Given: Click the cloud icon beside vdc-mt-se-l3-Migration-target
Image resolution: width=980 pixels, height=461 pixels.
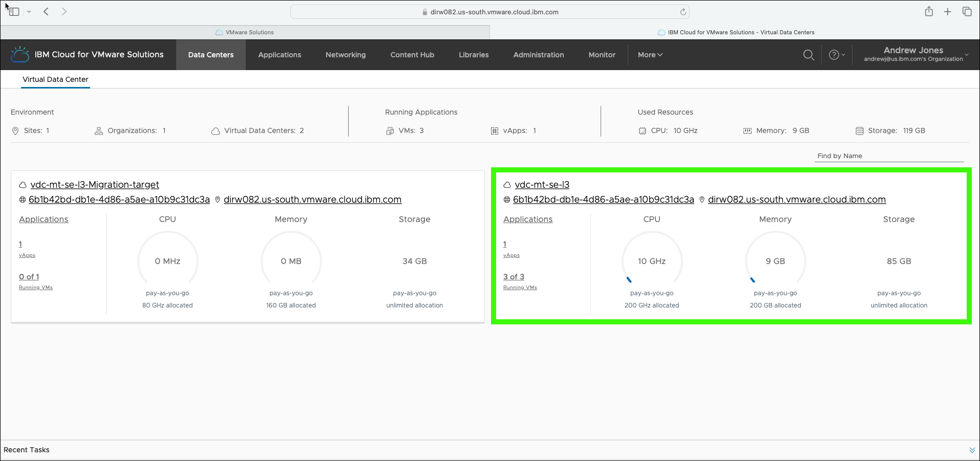Looking at the screenshot, I should 23,185.
